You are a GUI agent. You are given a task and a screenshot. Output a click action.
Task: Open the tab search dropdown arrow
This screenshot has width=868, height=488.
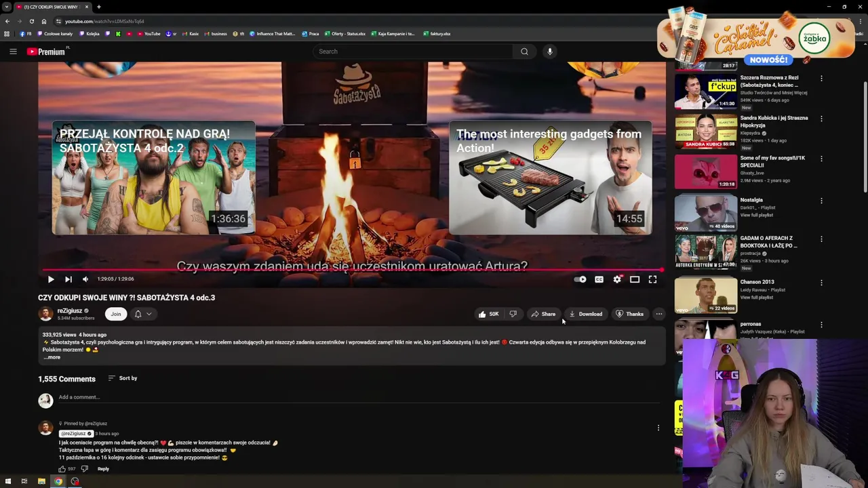pos(7,7)
